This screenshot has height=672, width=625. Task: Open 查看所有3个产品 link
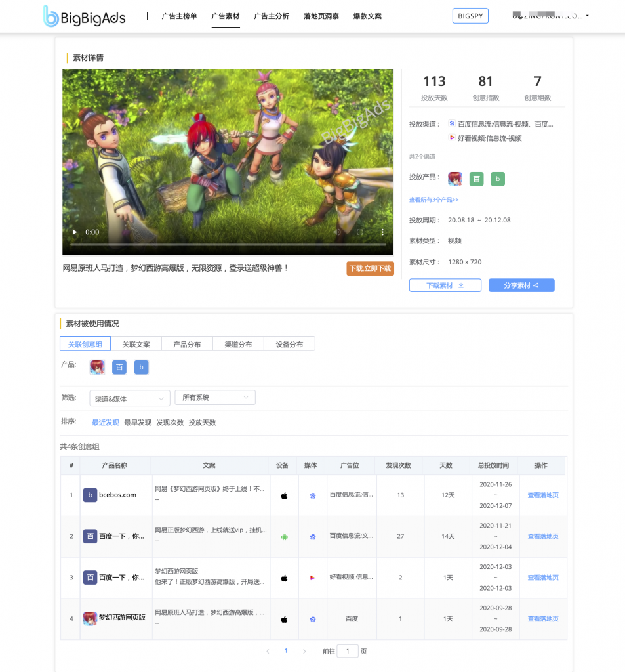(434, 199)
